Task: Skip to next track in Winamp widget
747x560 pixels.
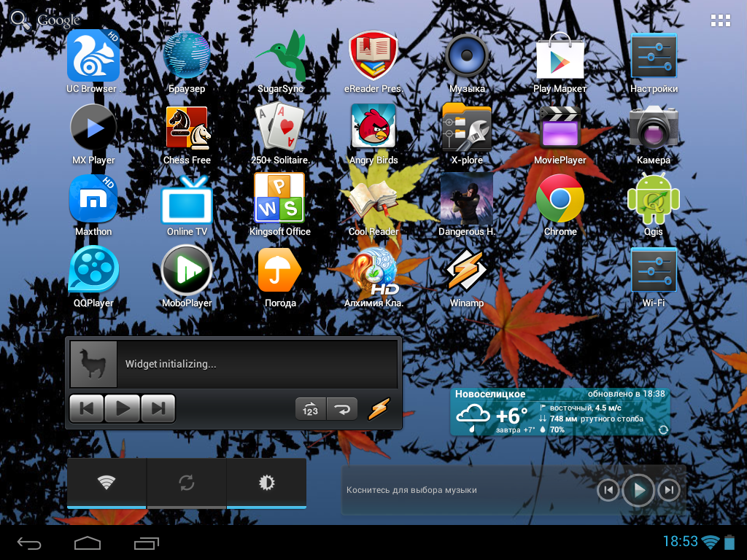Action: pyautogui.click(x=158, y=408)
